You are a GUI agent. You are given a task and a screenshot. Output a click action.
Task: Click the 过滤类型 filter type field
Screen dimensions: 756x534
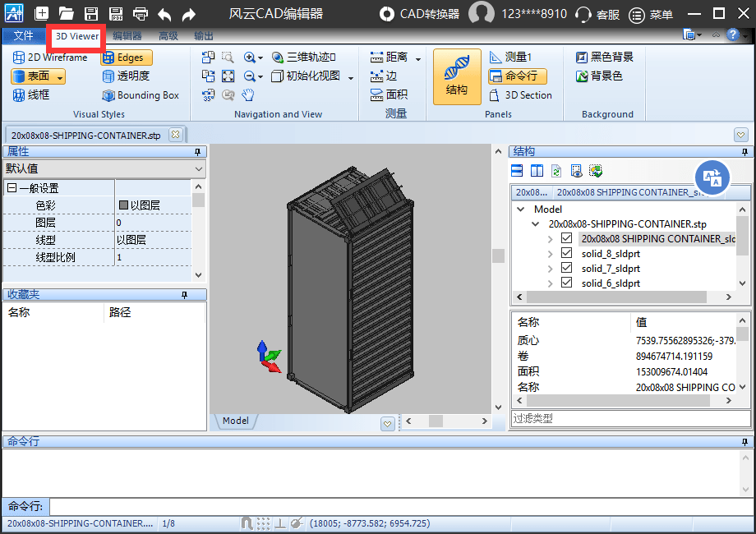pyautogui.click(x=630, y=418)
